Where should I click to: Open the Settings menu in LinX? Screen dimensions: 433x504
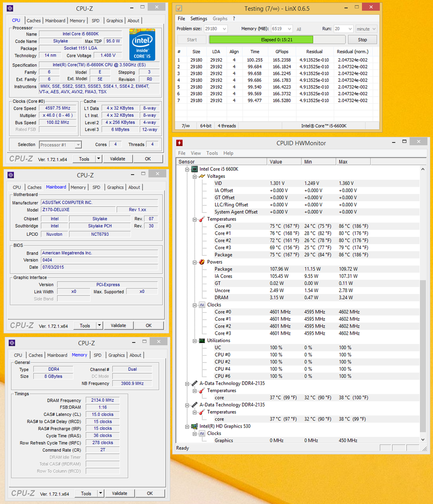199,19
